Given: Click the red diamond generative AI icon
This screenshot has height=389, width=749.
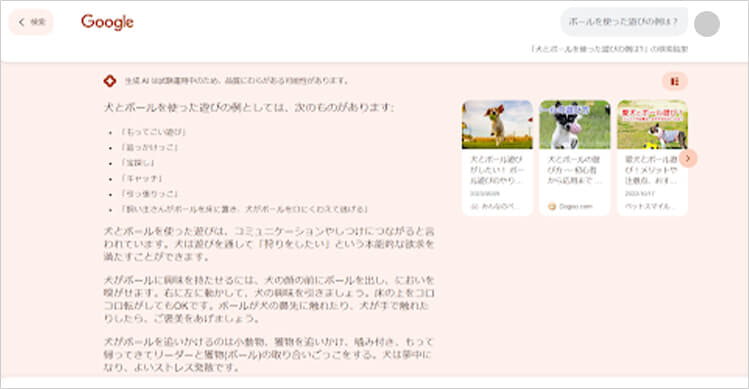Looking at the screenshot, I should [110, 81].
